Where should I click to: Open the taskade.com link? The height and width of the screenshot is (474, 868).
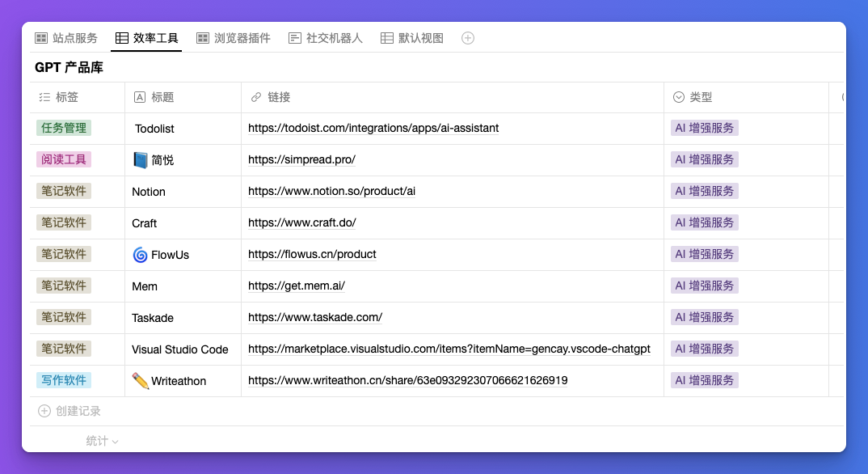[x=315, y=317]
